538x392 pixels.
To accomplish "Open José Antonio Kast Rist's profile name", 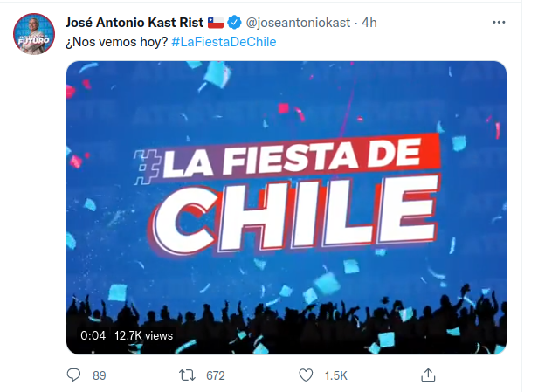I will click(x=134, y=23).
